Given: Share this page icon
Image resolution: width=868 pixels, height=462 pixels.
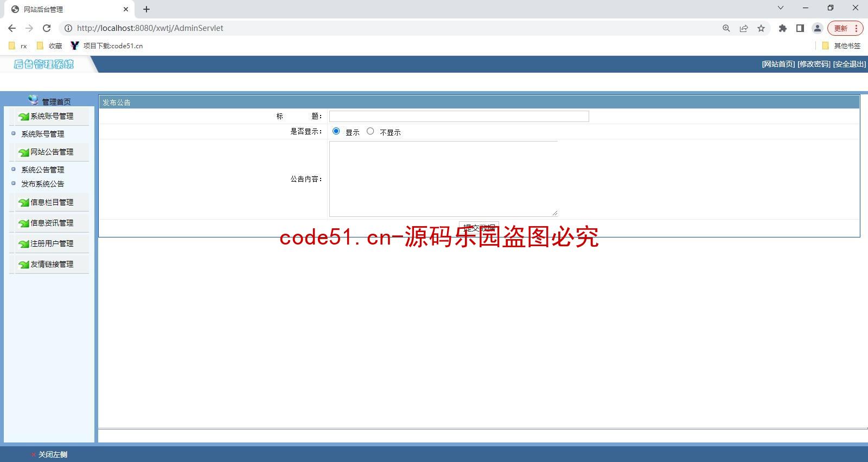Looking at the screenshot, I should coord(744,28).
